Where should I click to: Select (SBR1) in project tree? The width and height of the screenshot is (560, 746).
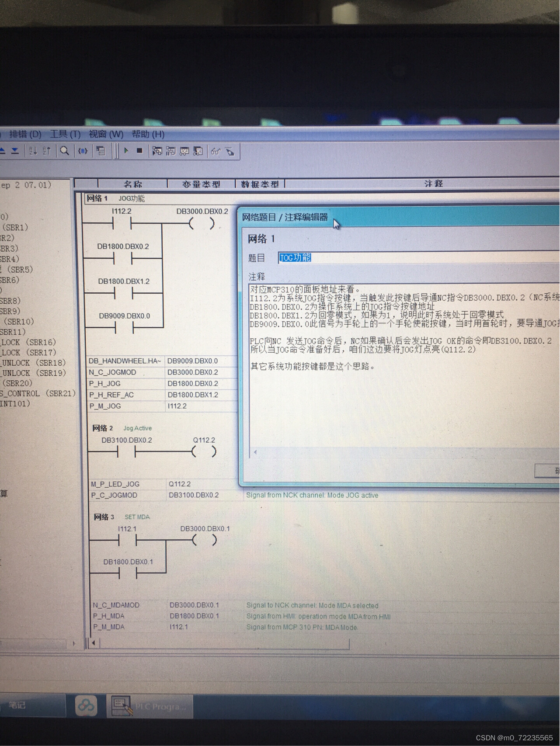coord(15,227)
